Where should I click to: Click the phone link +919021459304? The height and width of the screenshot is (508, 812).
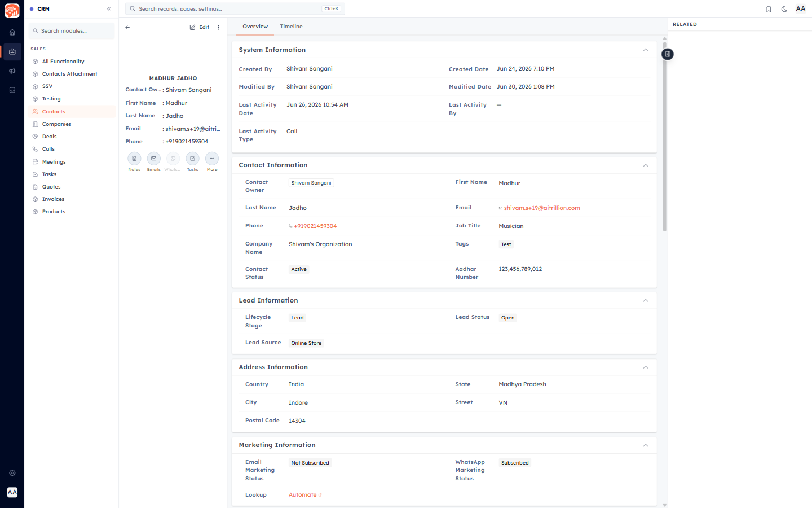(315, 226)
